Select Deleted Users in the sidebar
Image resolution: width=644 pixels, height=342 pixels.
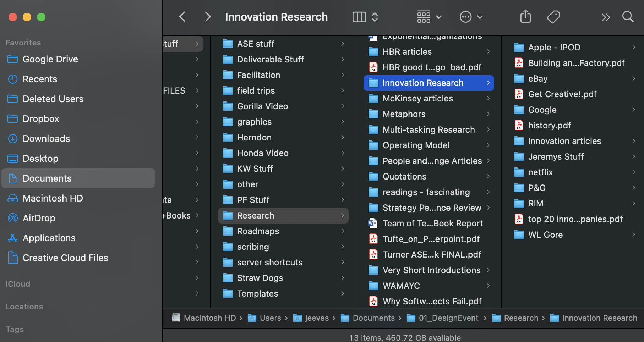78,99
